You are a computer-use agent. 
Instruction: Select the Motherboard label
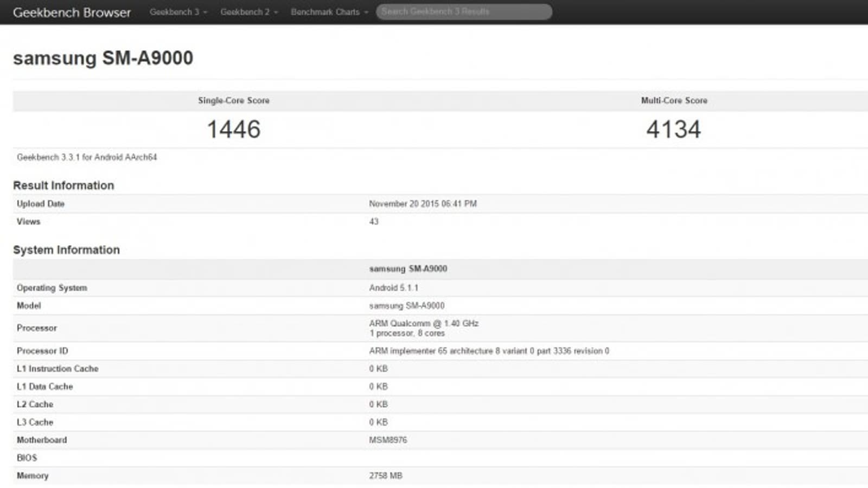pos(42,440)
